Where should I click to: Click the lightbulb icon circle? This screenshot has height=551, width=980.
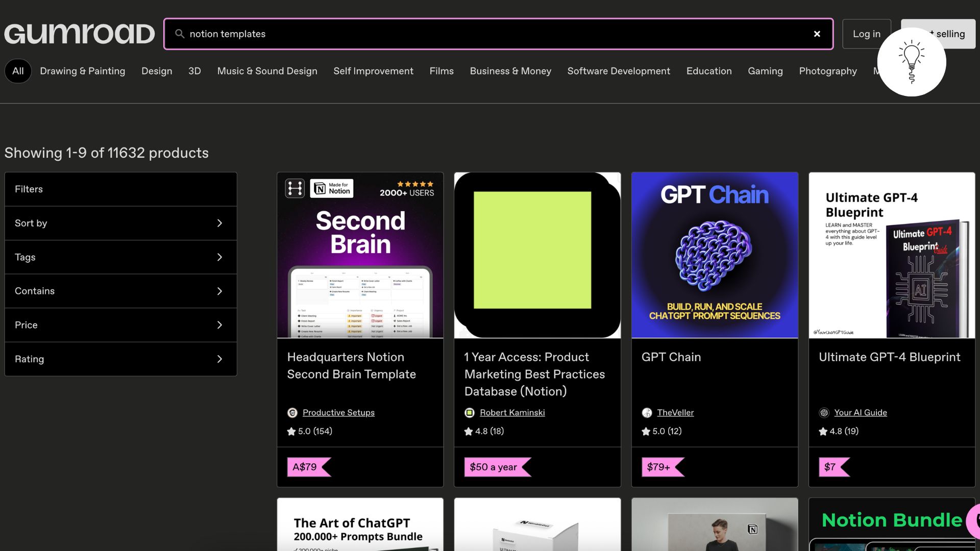911,62
